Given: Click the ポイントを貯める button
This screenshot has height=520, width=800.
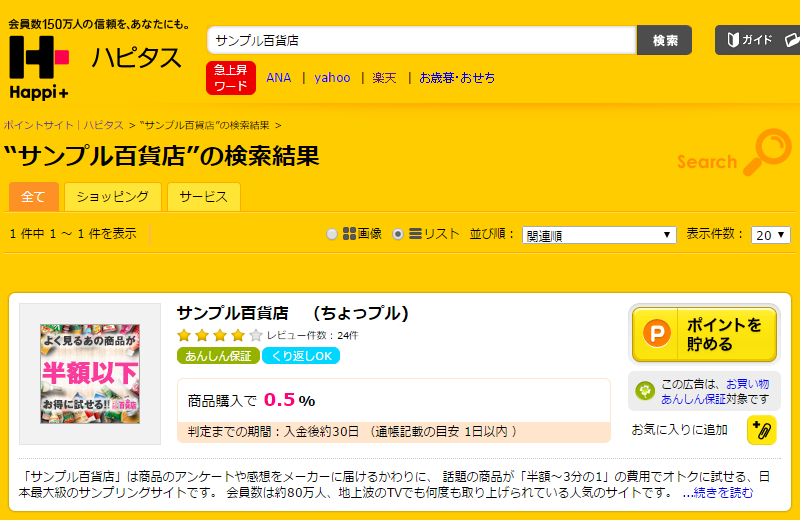Looking at the screenshot, I should click(704, 334).
